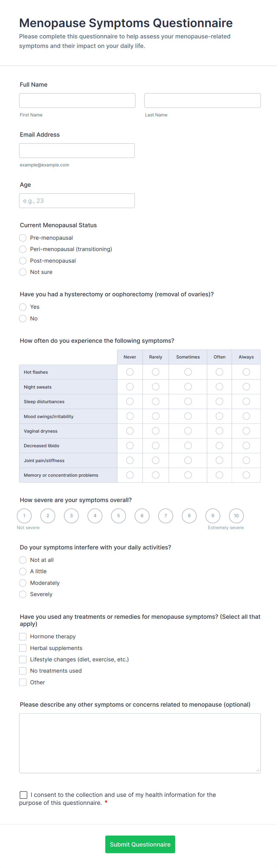Check the Hormone therapy checkbox
Screen dimensions: 277x868
[23, 637]
